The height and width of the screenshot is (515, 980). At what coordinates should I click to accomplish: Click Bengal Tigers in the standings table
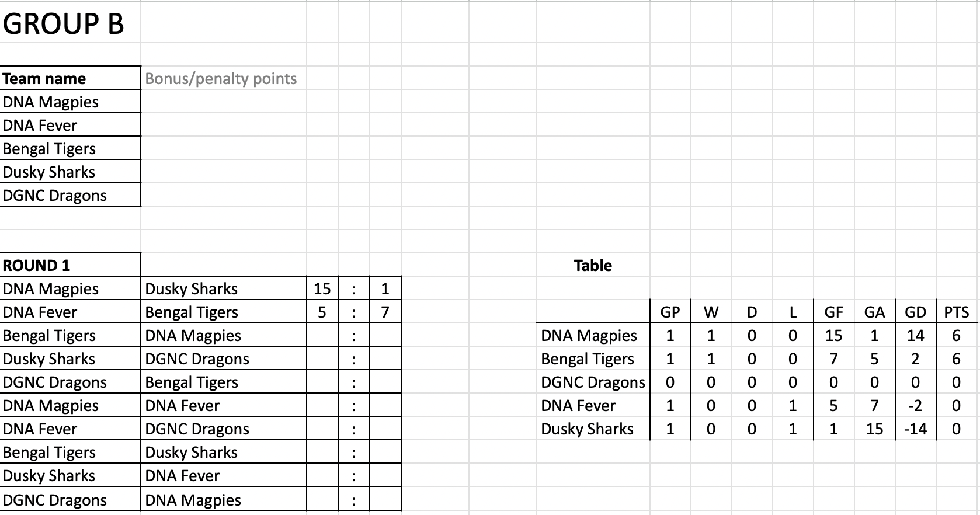click(x=588, y=359)
